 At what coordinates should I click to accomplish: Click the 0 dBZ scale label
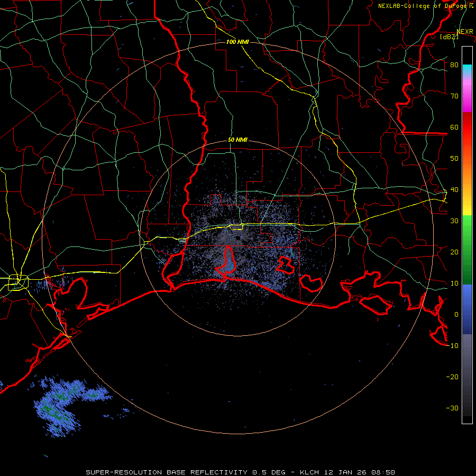456,315
